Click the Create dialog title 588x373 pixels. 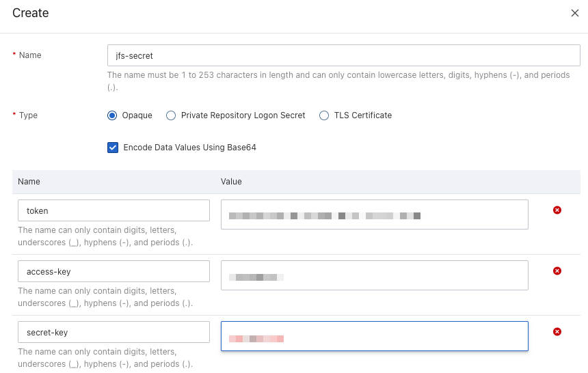31,13
